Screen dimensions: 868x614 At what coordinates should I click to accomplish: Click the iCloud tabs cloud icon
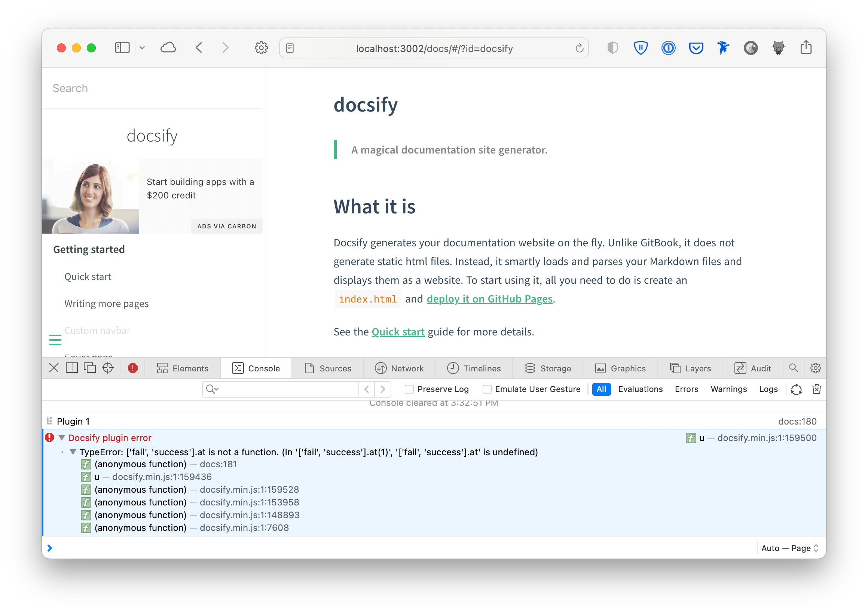click(x=168, y=48)
